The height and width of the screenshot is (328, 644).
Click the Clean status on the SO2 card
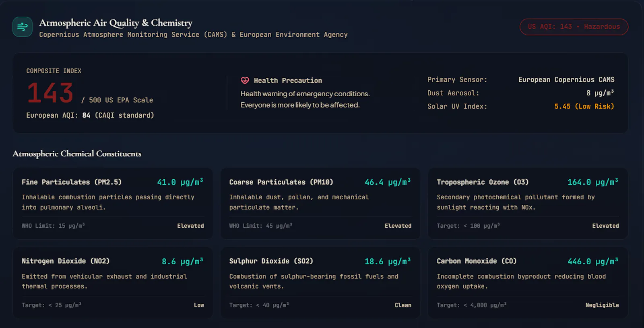[x=403, y=305]
